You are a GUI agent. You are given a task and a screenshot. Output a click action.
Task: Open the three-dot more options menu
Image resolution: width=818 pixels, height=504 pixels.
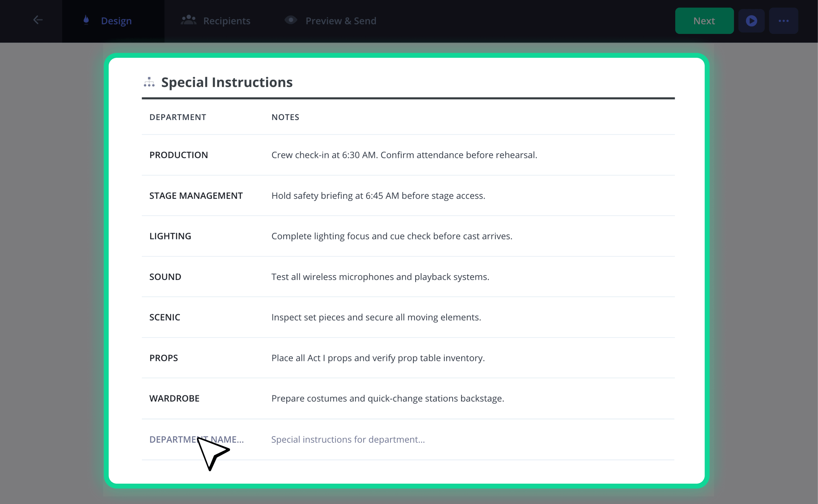click(x=784, y=21)
